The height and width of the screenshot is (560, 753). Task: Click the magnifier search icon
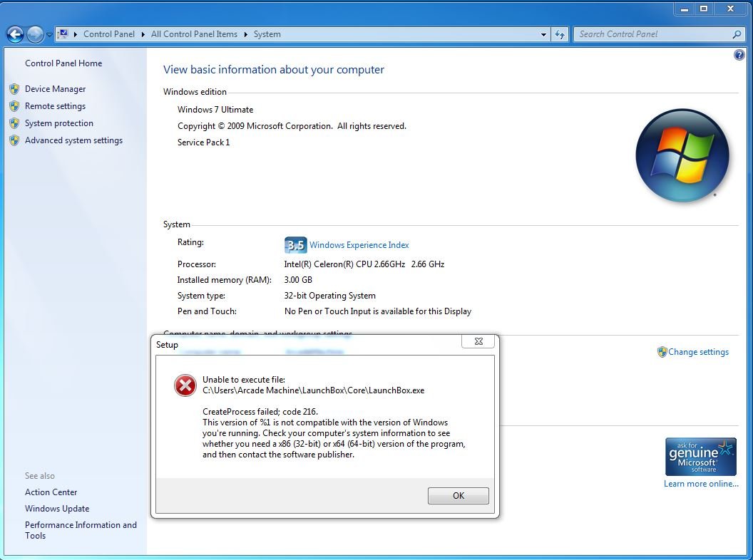pyautogui.click(x=737, y=34)
